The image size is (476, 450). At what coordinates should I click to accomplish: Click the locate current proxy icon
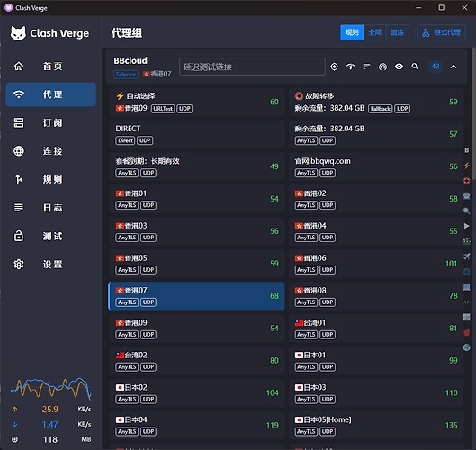pyautogui.click(x=334, y=67)
